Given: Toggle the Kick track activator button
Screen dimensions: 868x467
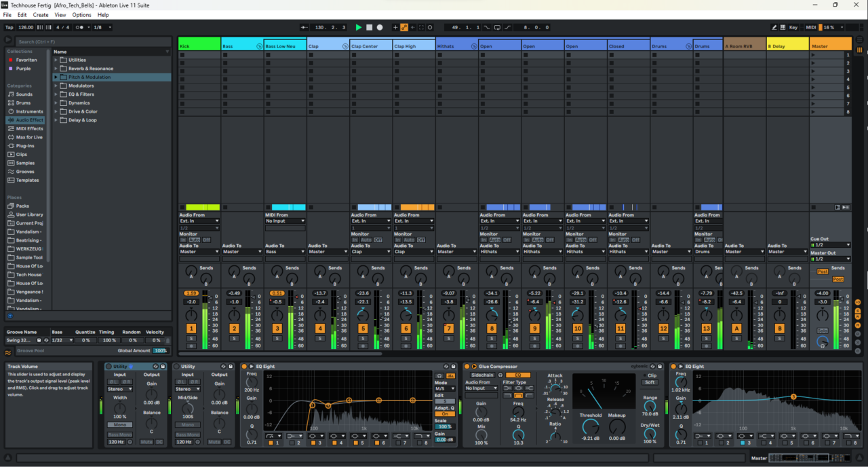Looking at the screenshot, I should click(x=191, y=329).
